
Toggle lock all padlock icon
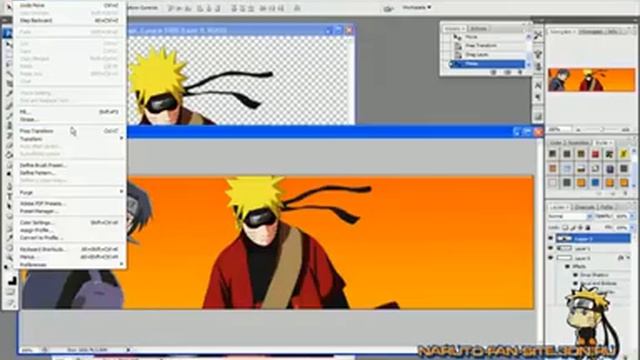tap(588, 227)
